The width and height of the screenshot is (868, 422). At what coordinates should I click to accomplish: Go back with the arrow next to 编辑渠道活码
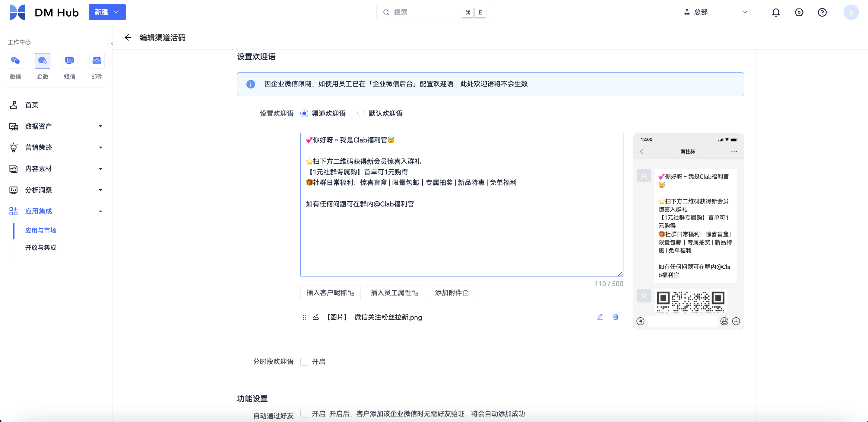pyautogui.click(x=128, y=37)
